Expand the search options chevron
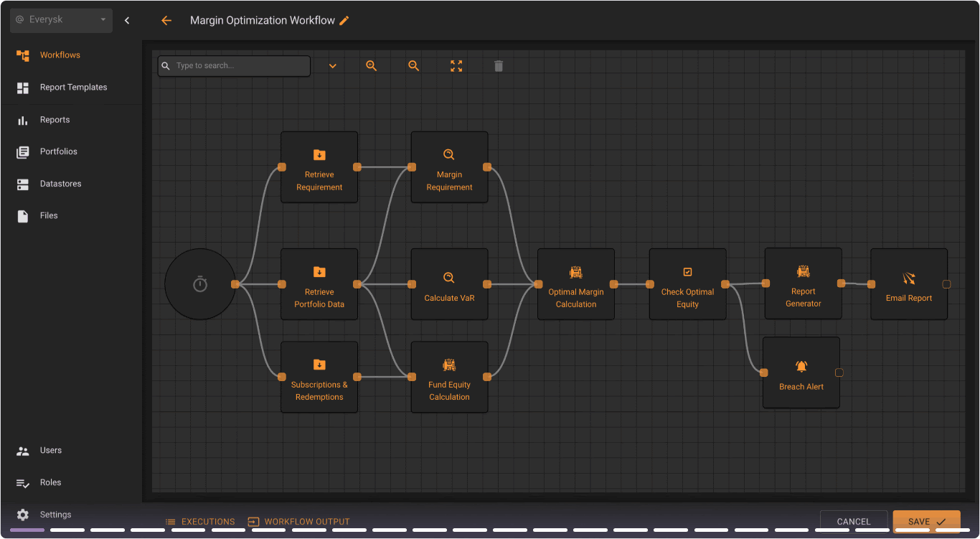 [333, 66]
